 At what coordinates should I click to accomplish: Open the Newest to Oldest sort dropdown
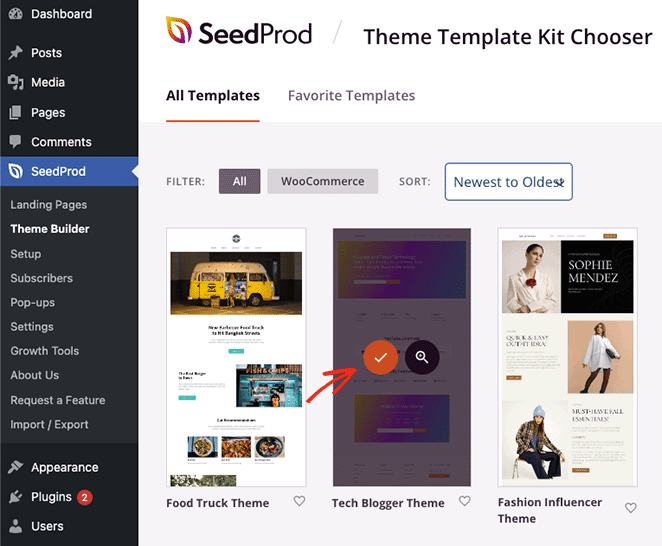click(508, 182)
